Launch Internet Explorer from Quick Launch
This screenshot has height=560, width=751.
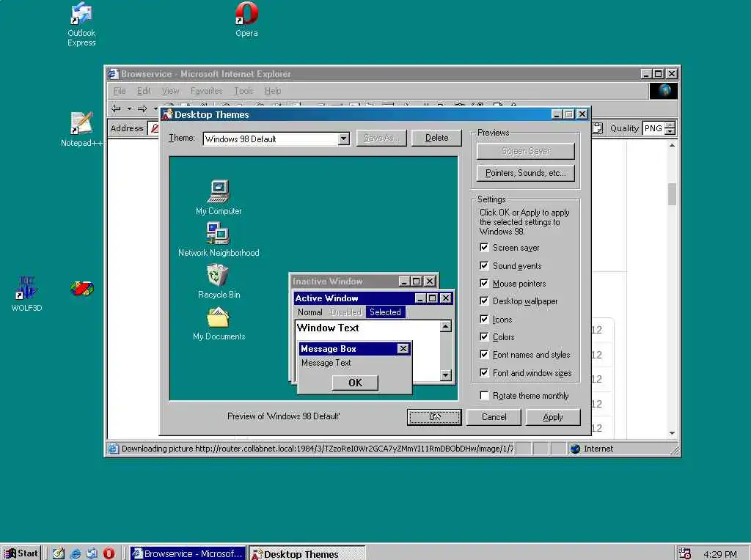76,553
